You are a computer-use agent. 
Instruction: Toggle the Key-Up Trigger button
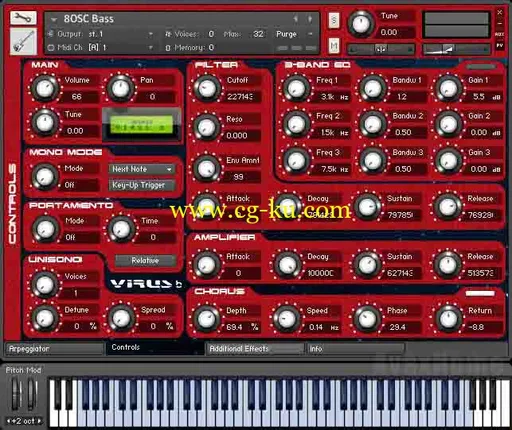point(142,185)
